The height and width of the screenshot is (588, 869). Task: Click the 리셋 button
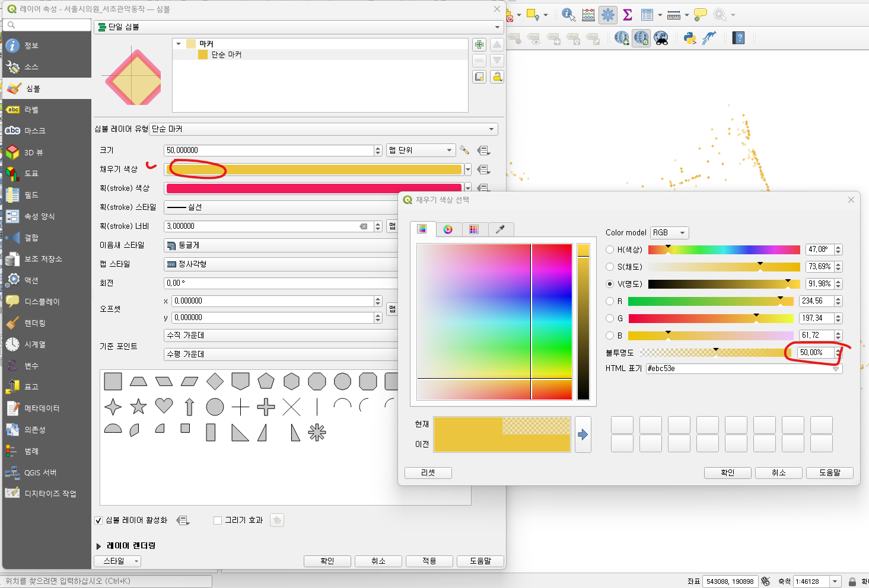428,473
